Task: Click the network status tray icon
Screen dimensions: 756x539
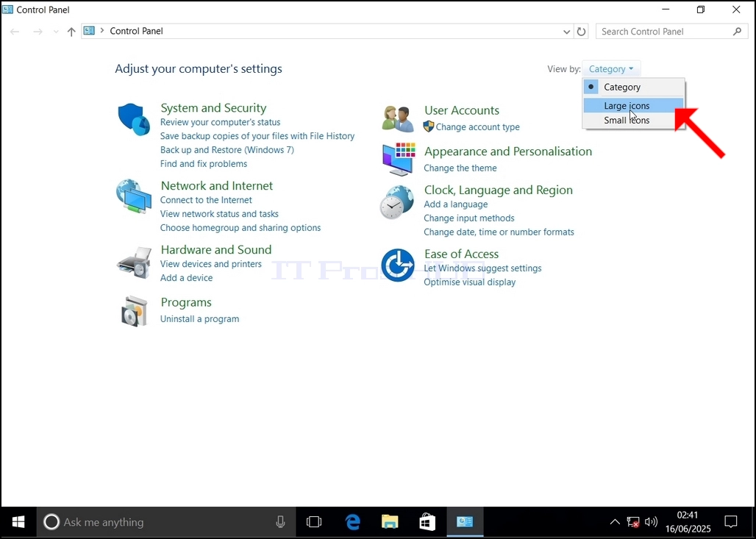Action: [633, 522]
